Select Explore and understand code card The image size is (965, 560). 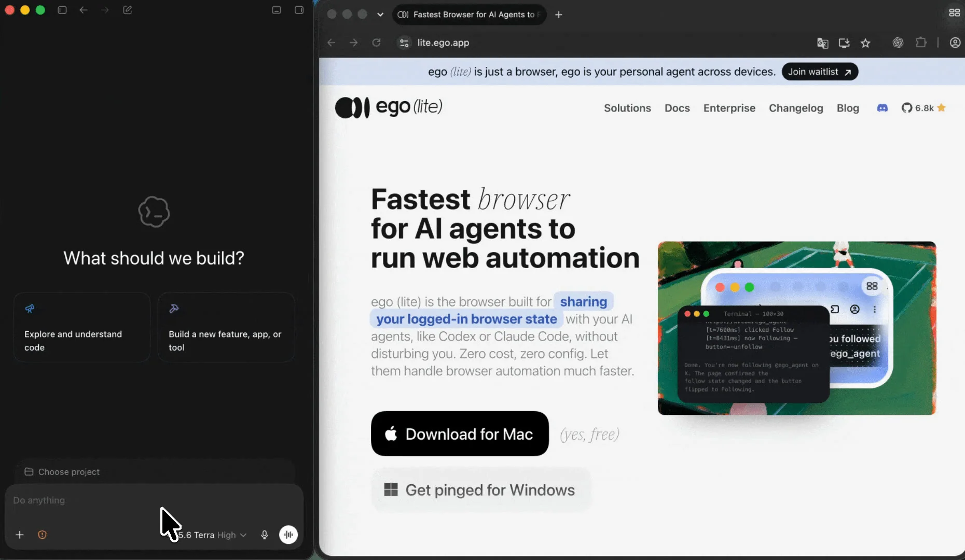[82, 327]
